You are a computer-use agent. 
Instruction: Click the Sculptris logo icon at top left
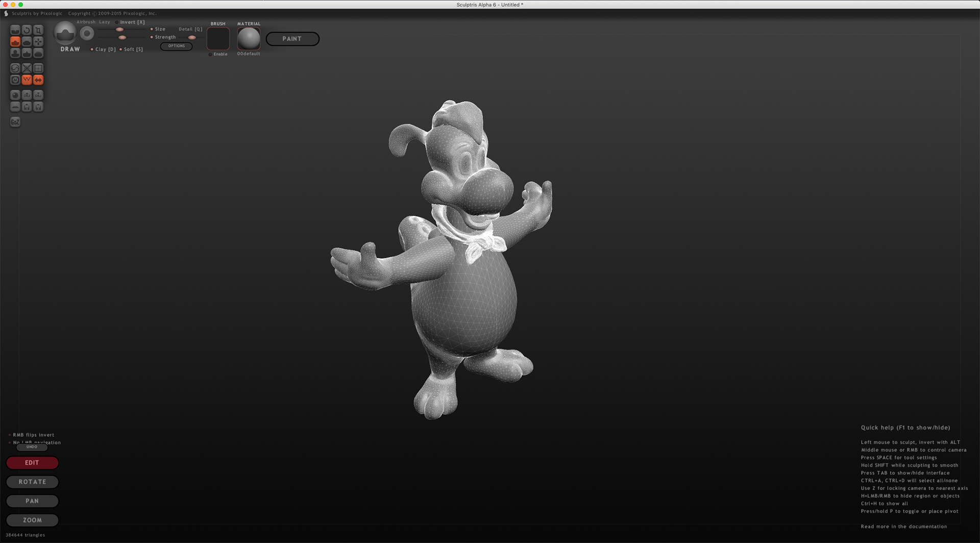6,13
